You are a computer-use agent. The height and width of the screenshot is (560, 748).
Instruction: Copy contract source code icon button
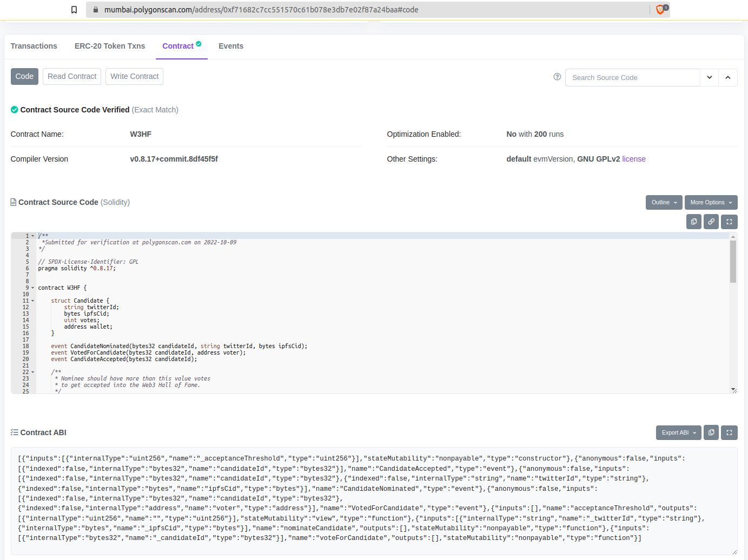point(694,222)
